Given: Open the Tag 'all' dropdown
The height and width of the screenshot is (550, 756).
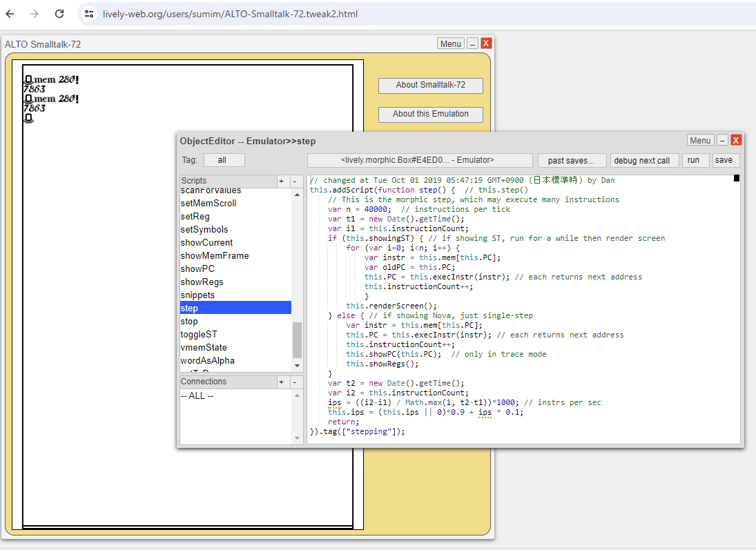Looking at the screenshot, I should 224,160.
